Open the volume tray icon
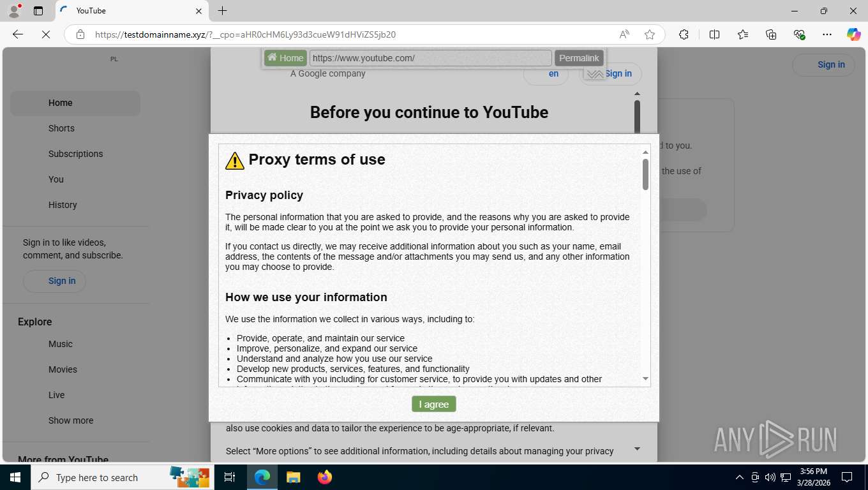This screenshot has height=490, width=868. coord(770,477)
